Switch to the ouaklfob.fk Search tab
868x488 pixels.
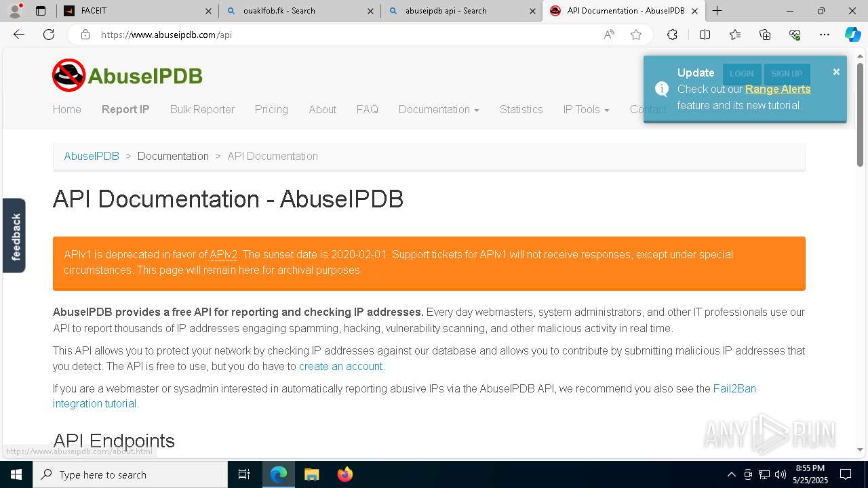299,11
